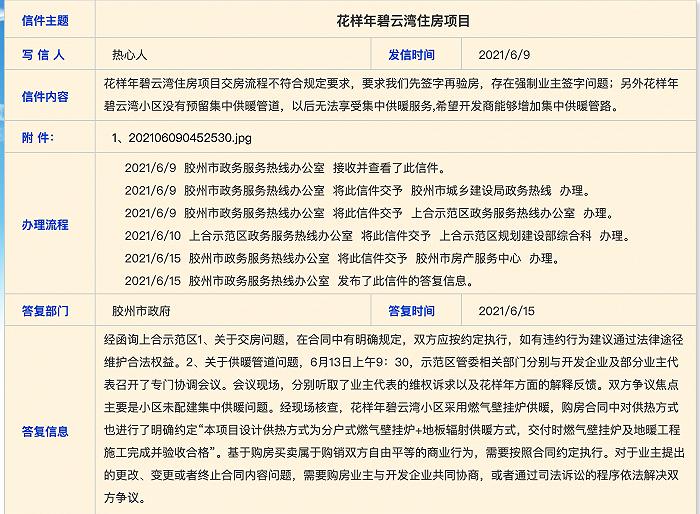This screenshot has height=514, width=700.
Task: Click process row mentioning 胶州市房产服务中心
Action: click(x=342, y=258)
